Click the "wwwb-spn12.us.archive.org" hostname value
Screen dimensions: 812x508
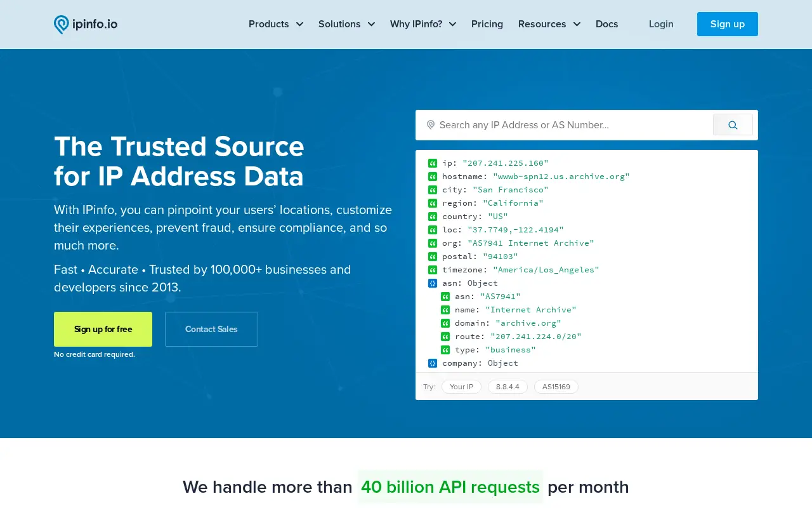(561, 177)
